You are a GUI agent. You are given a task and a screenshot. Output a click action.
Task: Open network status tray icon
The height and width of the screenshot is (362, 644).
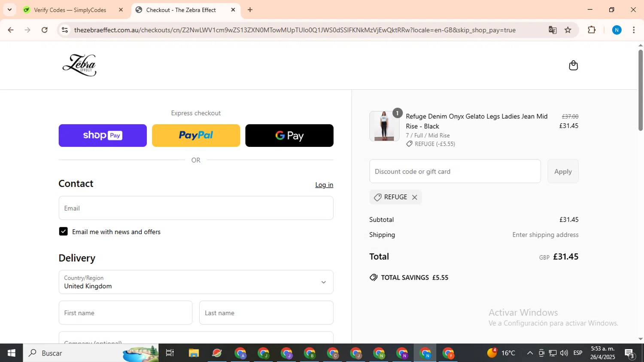(553, 353)
